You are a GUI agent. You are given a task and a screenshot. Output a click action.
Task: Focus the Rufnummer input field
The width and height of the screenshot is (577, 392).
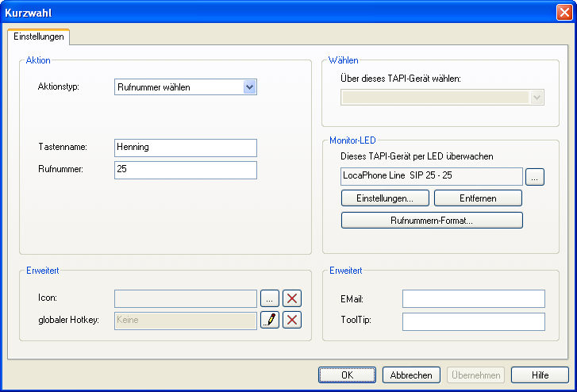186,170
